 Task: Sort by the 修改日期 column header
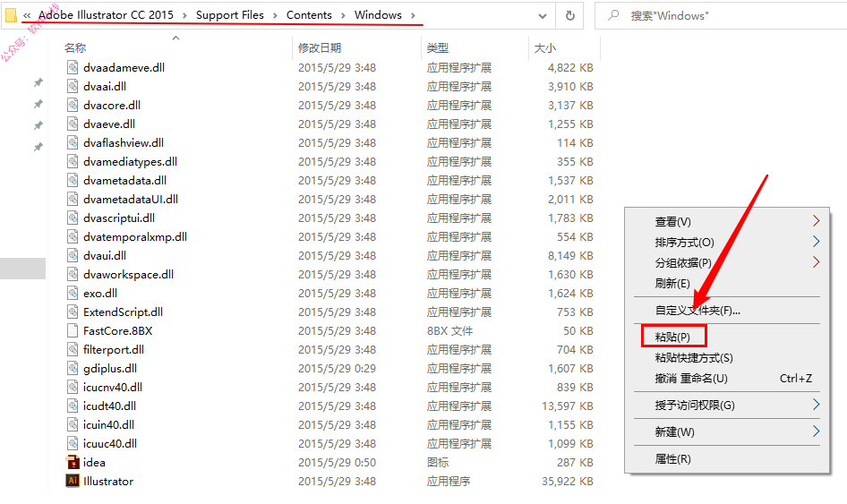coord(320,47)
